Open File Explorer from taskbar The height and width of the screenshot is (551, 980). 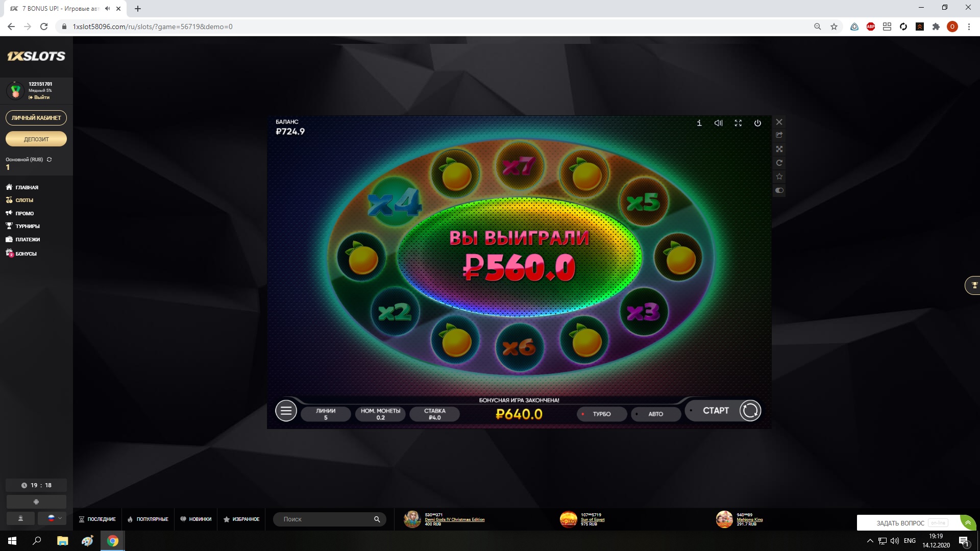tap(62, 541)
